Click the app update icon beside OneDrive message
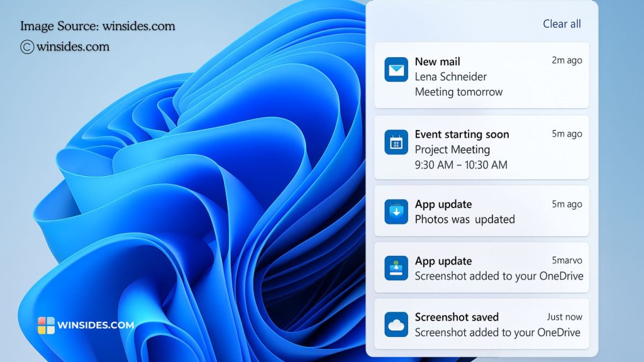This screenshot has height=362, width=644. pyautogui.click(x=396, y=268)
